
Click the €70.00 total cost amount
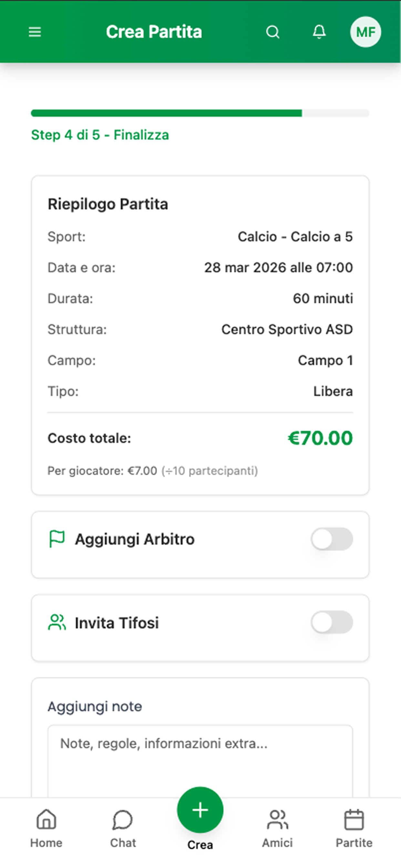coord(320,438)
